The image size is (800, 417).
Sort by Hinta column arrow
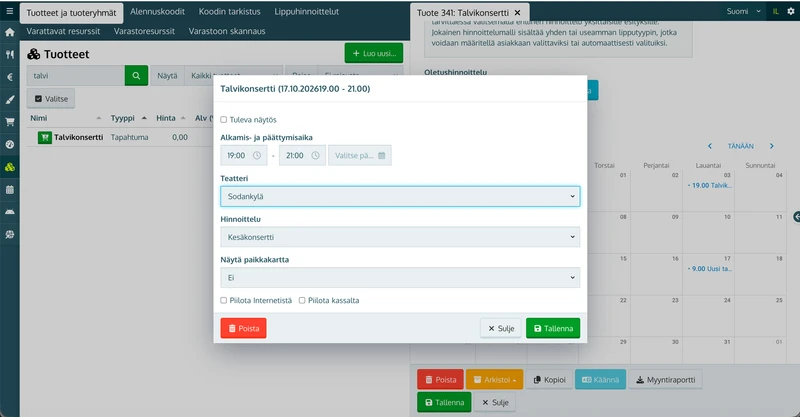coord(183,118)
